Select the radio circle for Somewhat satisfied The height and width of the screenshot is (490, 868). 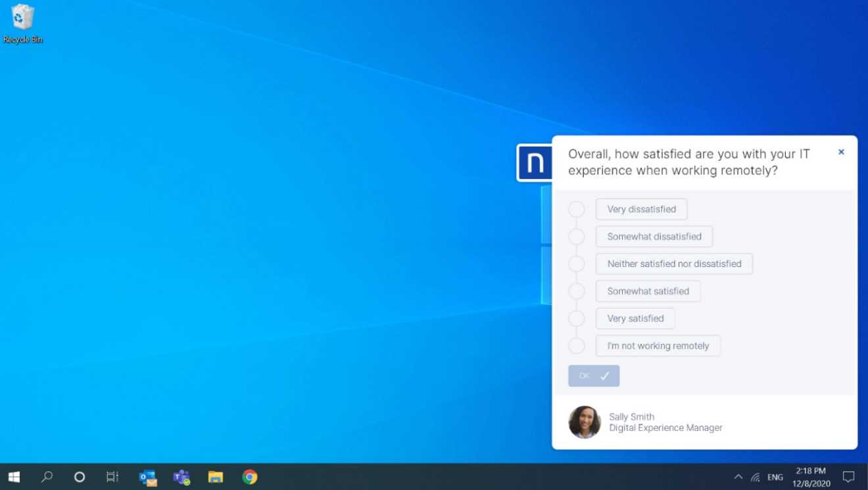point(576,291)
